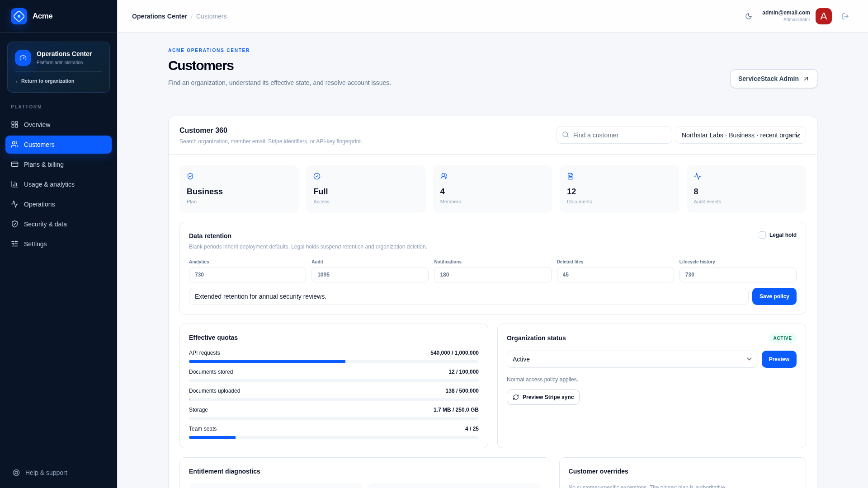Click the file icon on Documents card

click(571, 176)
